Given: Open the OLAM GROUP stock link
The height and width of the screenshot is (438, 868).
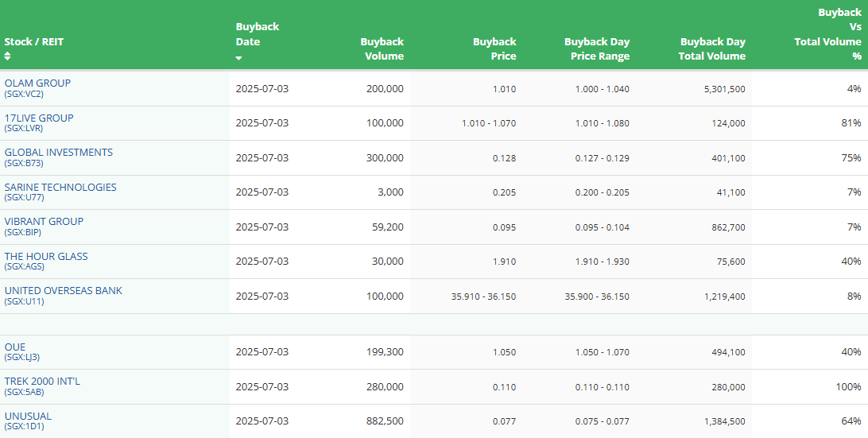Looking at the screenshot, I should (37, 83).
